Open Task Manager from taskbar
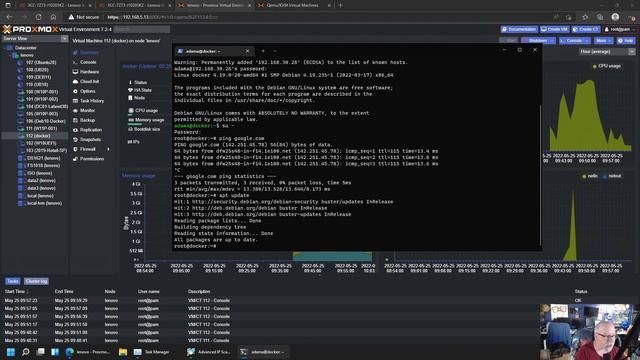 [151, 352]
